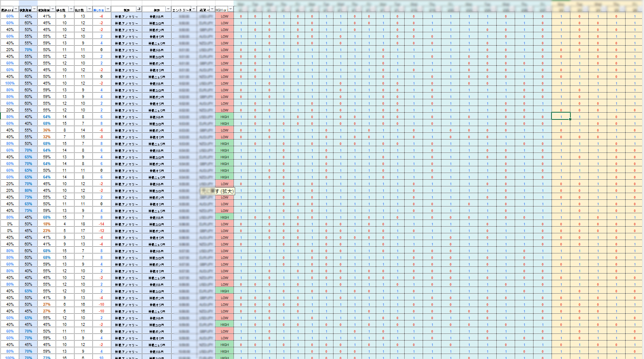Open applied-filter button on first 種類 column

(x=139, y=9)
